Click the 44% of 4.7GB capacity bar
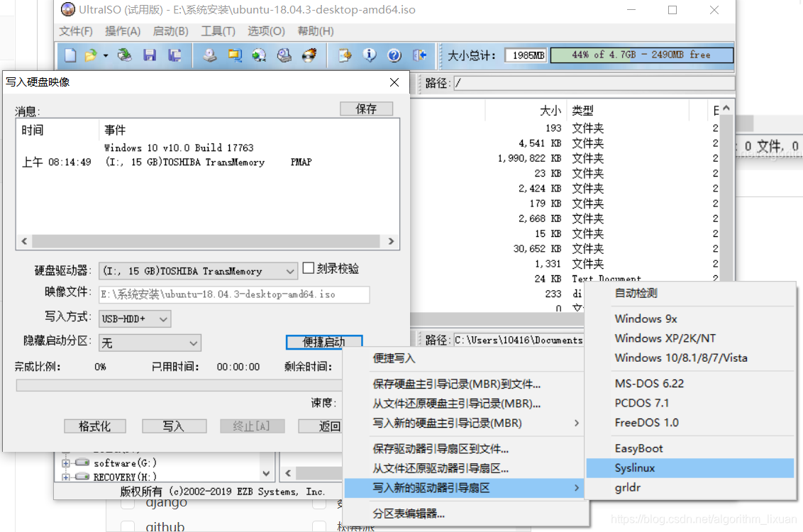Viewport: 803px width, 532px height. tap(641, 55)
